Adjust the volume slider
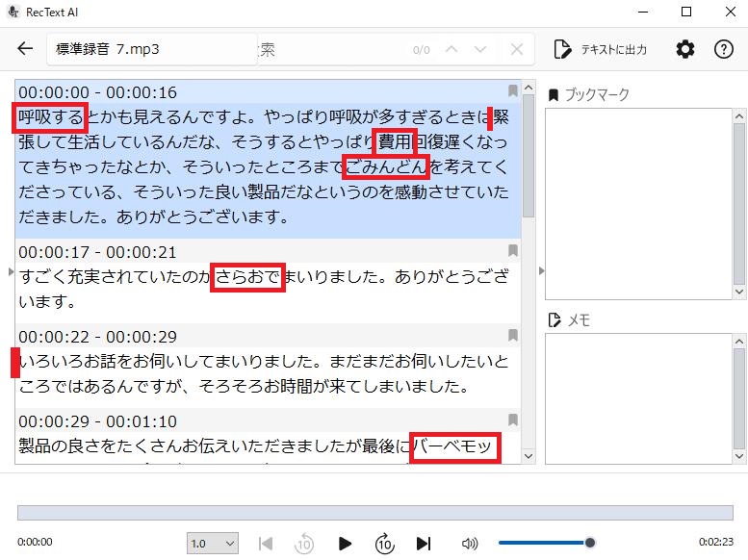The width and height of the screenshot is (748, 560). (x=544, y=543)
